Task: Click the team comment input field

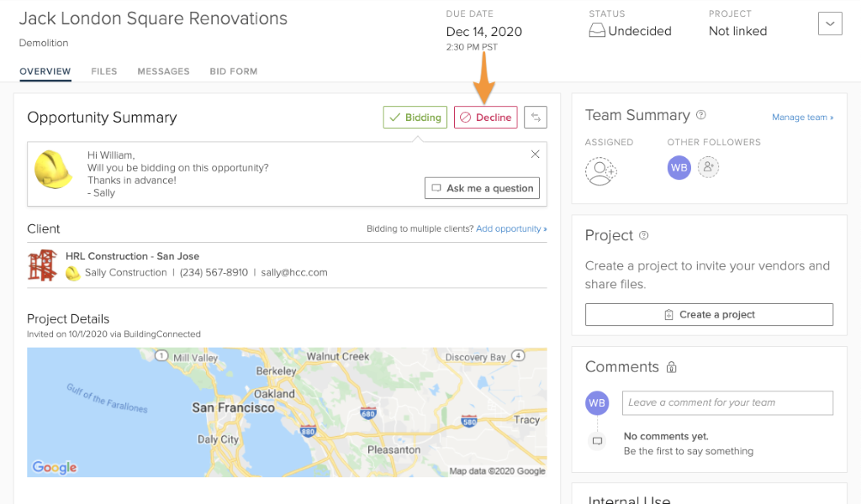Action: point(727,402)
